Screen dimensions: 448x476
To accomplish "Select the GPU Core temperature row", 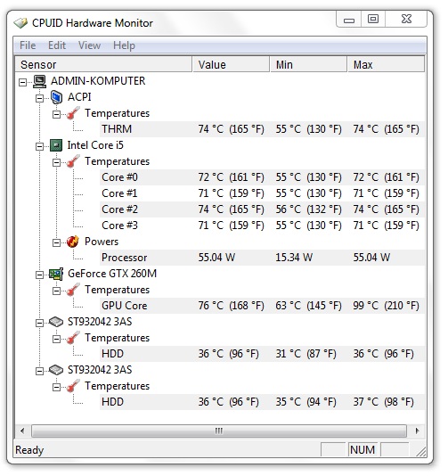I will coord(263,306).
